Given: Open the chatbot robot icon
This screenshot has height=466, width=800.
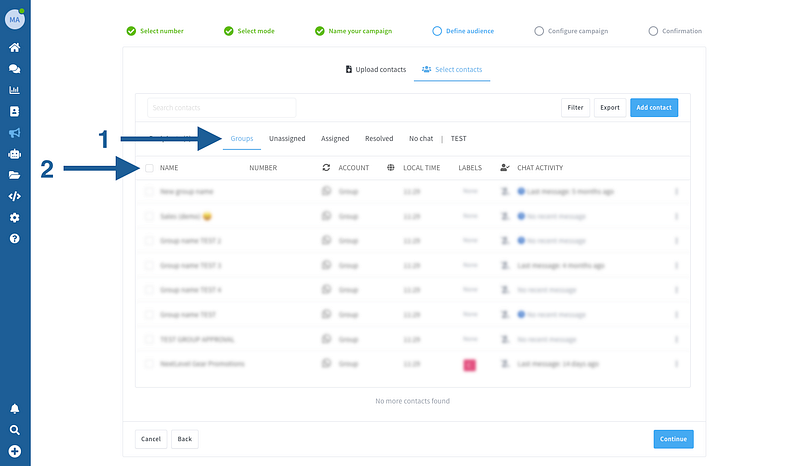Looking at the screenshot, I should (15, 154).
